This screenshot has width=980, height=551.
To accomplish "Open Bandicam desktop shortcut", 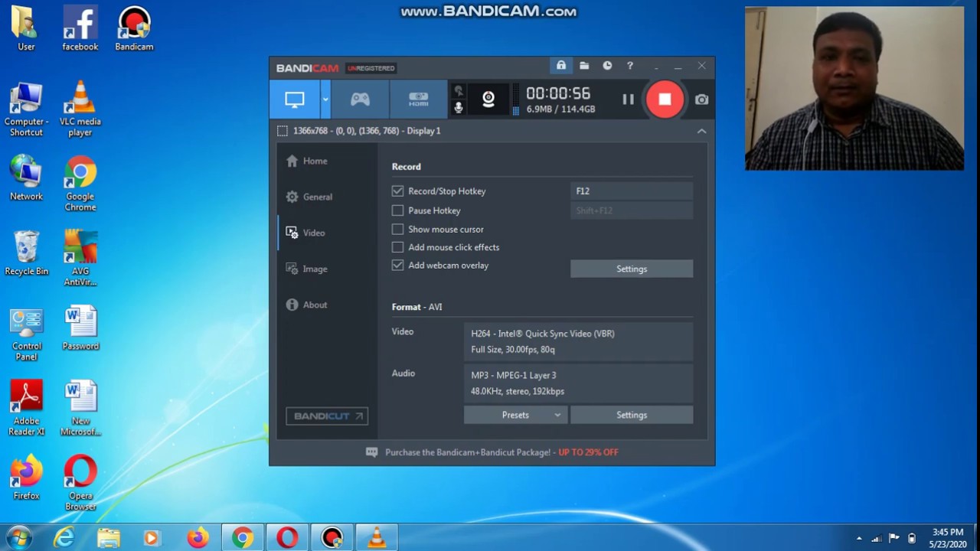I will click(134, 29).
